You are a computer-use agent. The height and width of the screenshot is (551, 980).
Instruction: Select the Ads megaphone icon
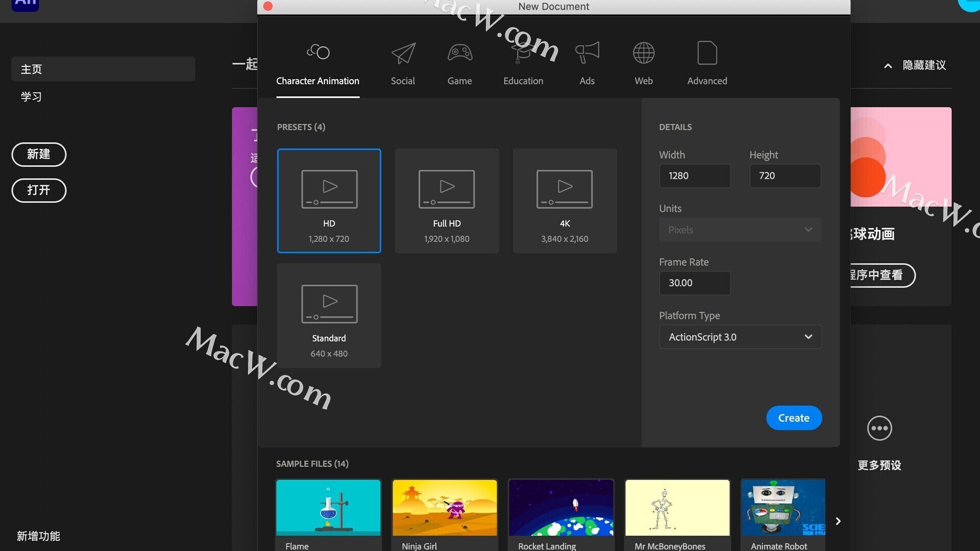pos(587,53)
